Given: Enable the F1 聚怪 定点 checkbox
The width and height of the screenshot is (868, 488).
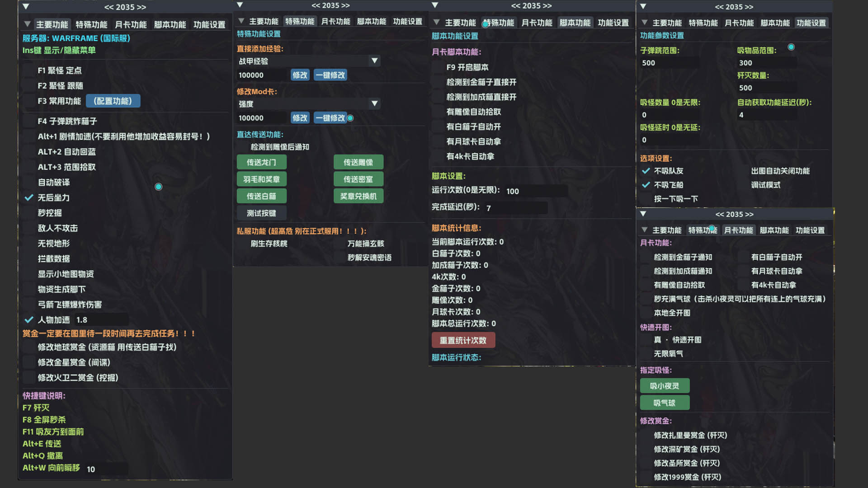Looking at the screenshot, I should pos(29,70).
